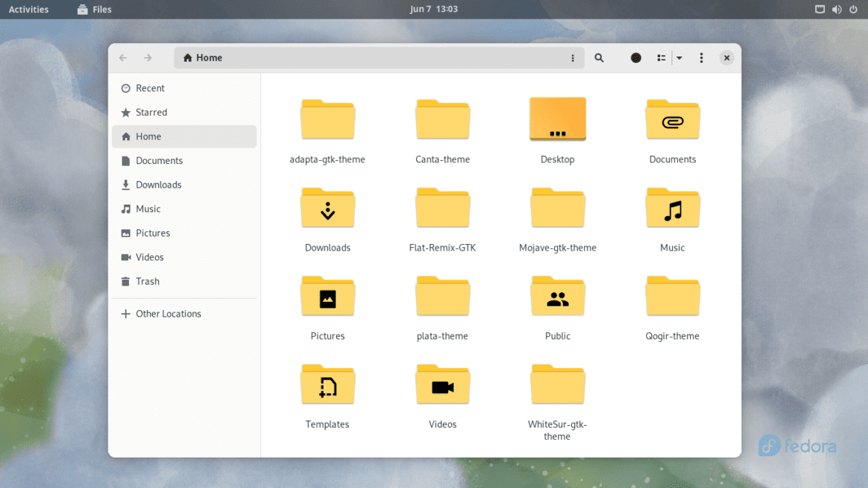This screenshot has width=868, height=488.
Task: Switch to list view using the view icon
Action: [660, 57]
